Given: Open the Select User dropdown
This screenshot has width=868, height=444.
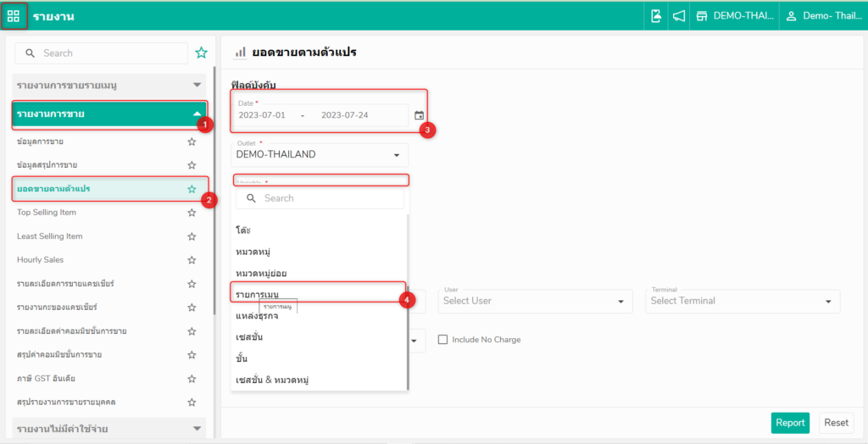Looking at the screenshot, I should 536,301.
